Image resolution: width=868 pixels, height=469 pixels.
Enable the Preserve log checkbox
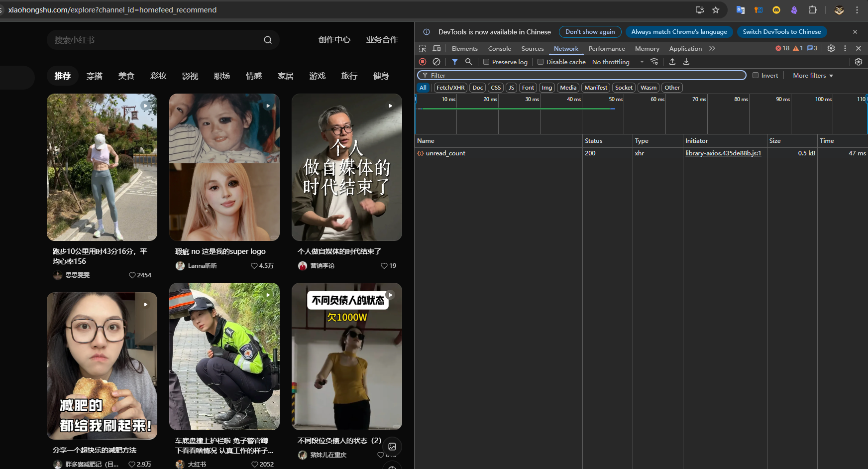[486, 62]
